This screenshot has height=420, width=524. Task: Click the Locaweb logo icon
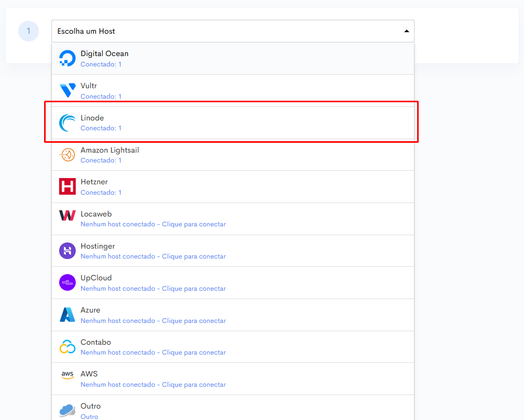(67, 215)
